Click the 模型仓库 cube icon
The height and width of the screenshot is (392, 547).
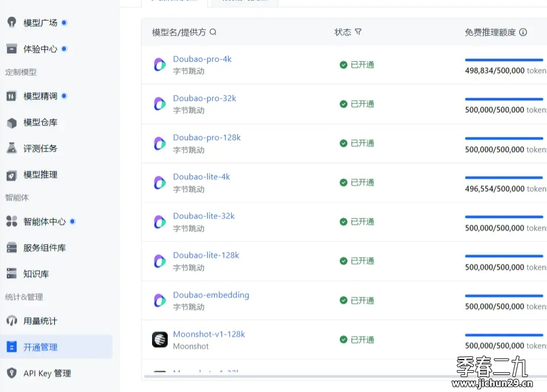pos(11,122)
